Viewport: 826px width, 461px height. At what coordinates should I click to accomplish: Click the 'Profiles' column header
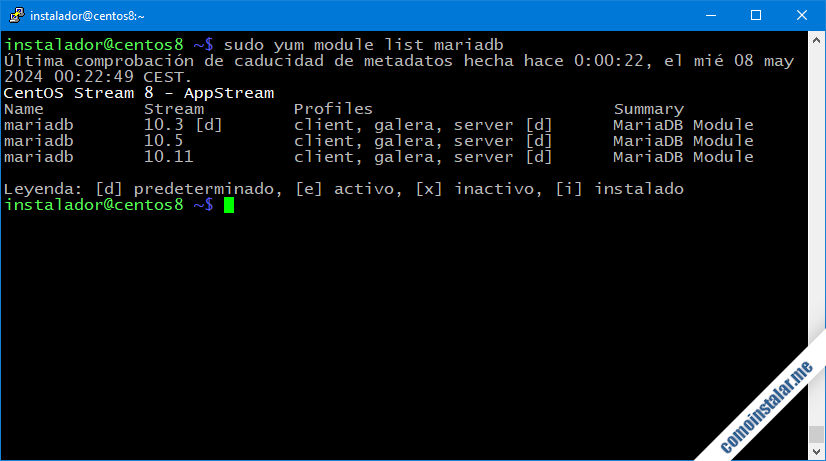(x=333, y=109)
